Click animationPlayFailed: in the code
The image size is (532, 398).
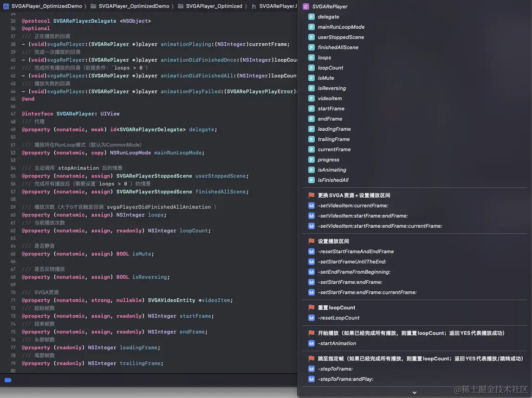pos(192,91)
